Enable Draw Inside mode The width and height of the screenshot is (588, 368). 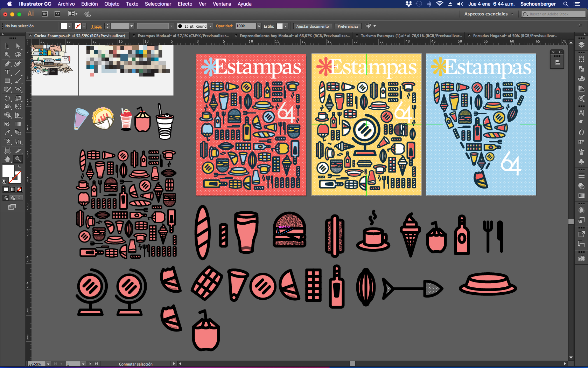(20, 198)
